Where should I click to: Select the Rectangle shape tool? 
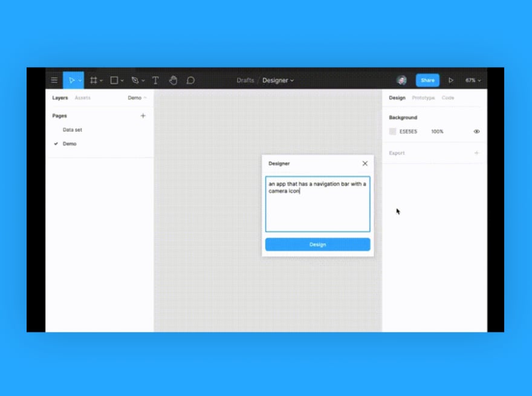tap(114, 80)
